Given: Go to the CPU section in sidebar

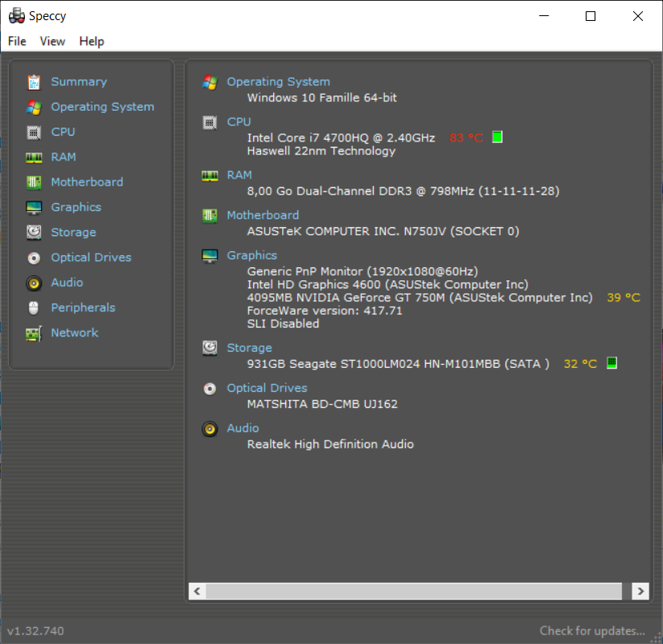Looking at the screenshot, I should coord(63,132).
